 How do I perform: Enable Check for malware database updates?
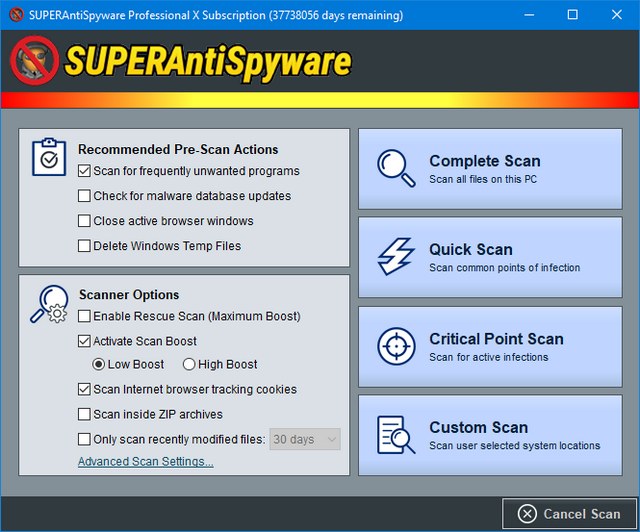coord(85,196)
